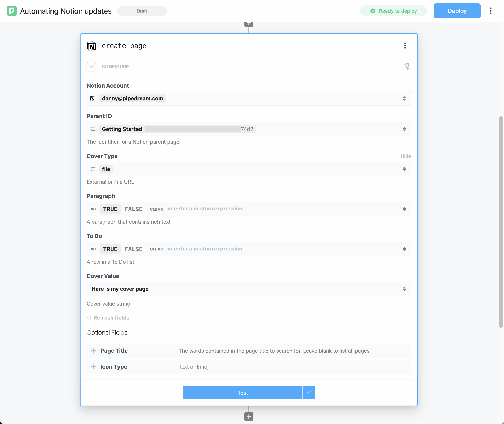This screenshot has width=504, height=424.
Task: Add a step above create_page
Action: point(249,24)
